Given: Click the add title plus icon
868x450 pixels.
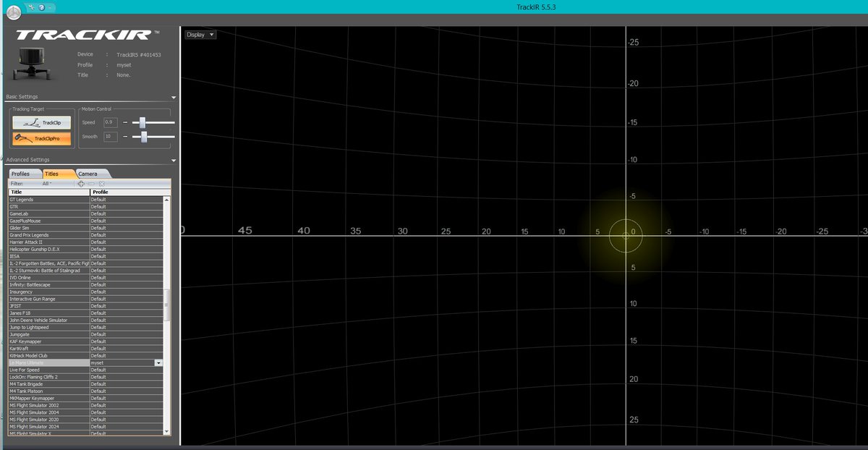Looking at the screenshot, I should click(x=81, y=184).
